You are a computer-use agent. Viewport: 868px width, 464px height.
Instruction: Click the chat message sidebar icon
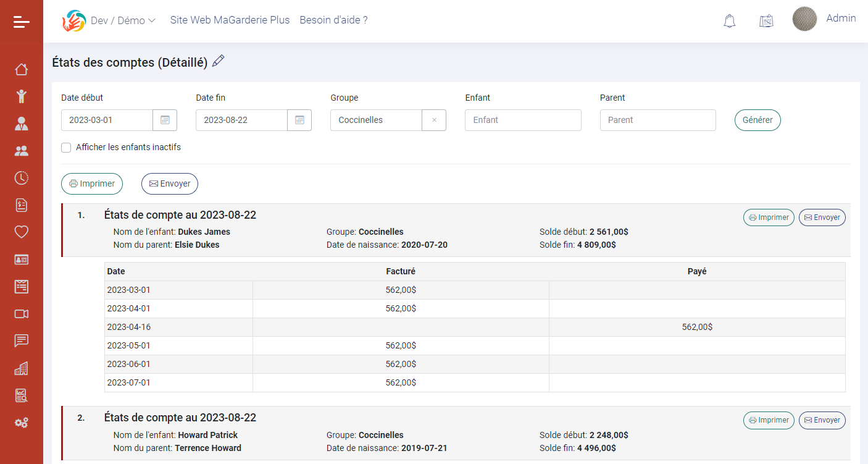(x=22, y=341)
